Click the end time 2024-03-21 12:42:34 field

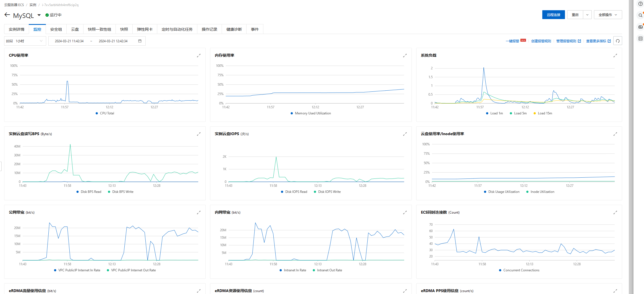(x=113, y=41)
